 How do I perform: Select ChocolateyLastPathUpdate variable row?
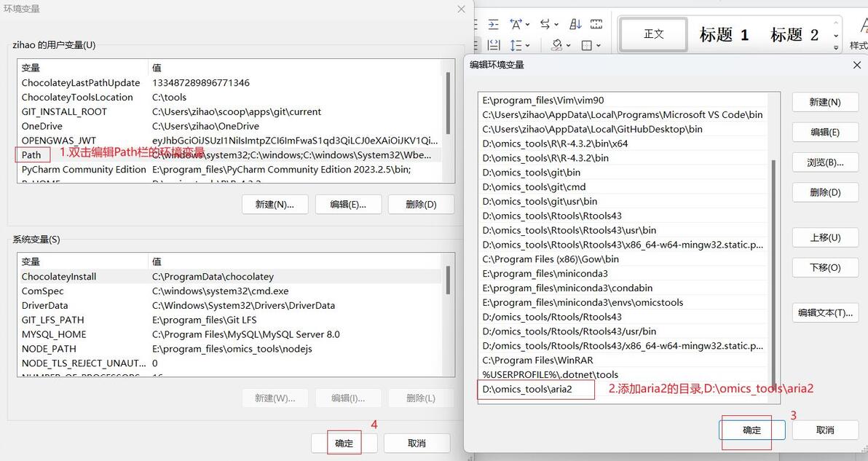(x=229, y=82)
